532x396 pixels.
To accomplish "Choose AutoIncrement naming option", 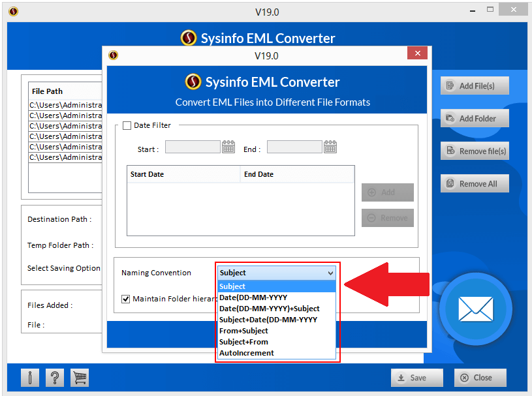I will click(x=277, y=353).
